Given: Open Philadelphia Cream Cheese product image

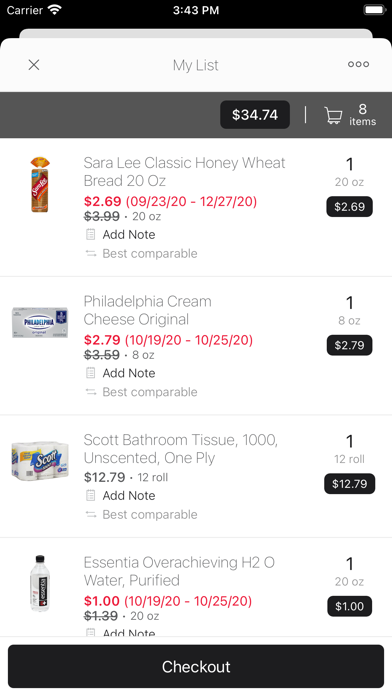Looking at the screenshot, I should 40,322.
